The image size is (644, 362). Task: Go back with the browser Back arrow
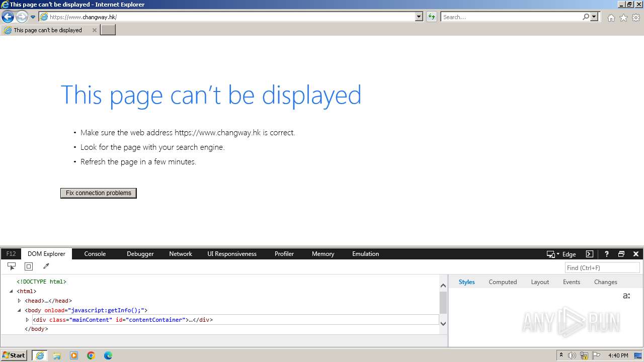click(x=8, y=17)
